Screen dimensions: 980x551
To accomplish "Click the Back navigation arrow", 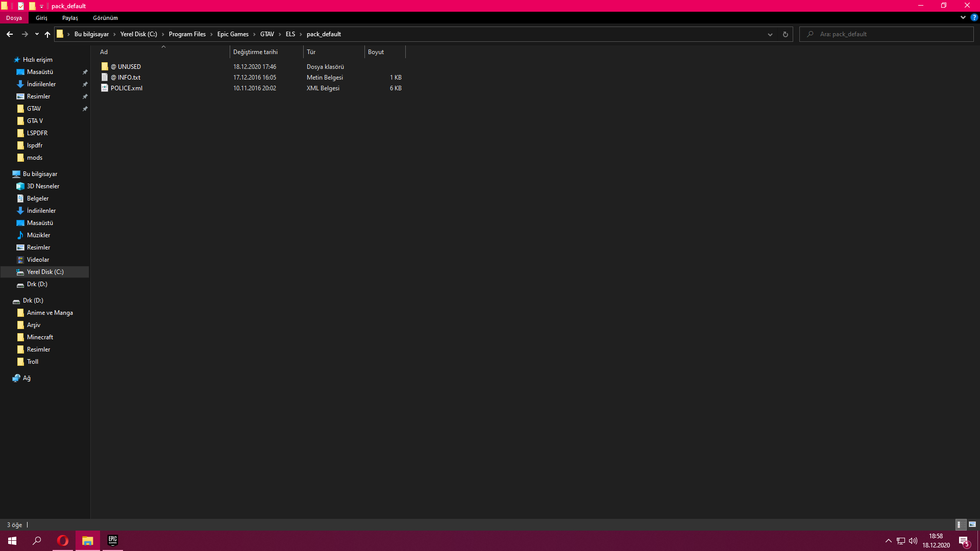I will (x=10, y=34).
